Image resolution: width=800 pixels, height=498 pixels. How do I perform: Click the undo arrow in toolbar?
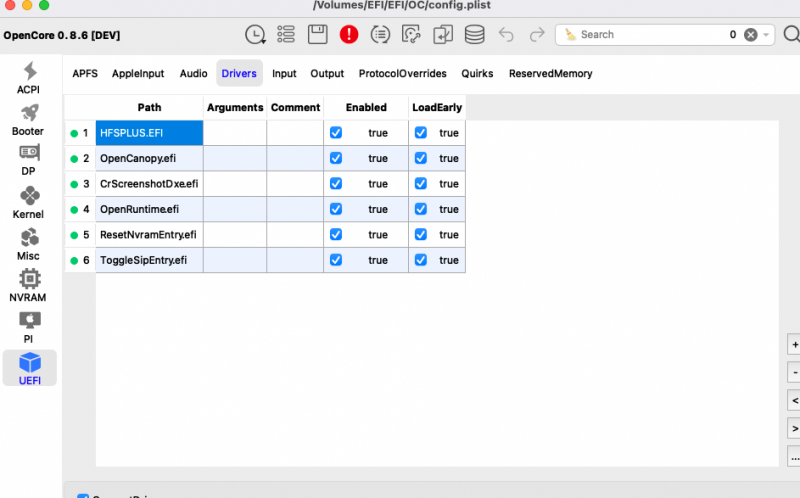pyautogui.click(x=506, y=34)
